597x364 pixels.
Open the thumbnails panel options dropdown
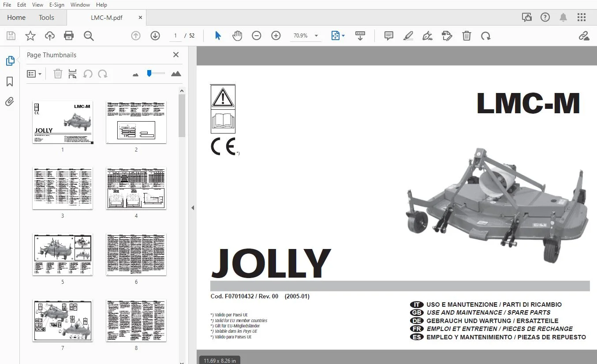(x=34, y=74)
